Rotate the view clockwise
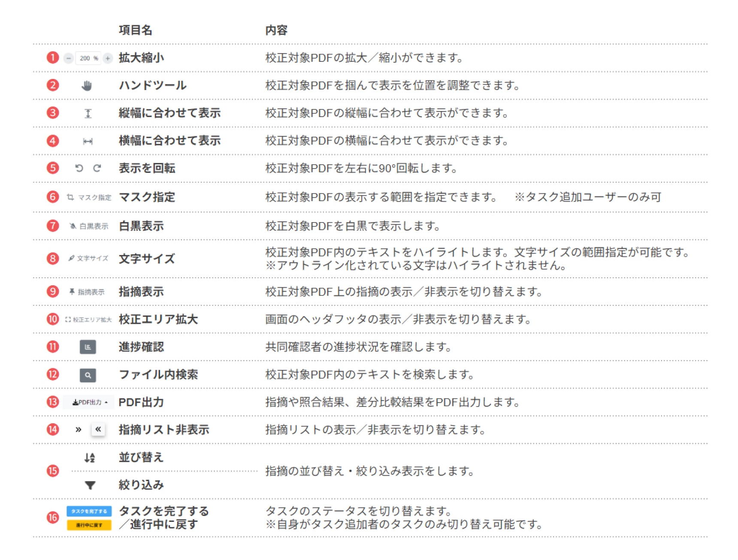 pyautogui.click(x=97, y=168)
